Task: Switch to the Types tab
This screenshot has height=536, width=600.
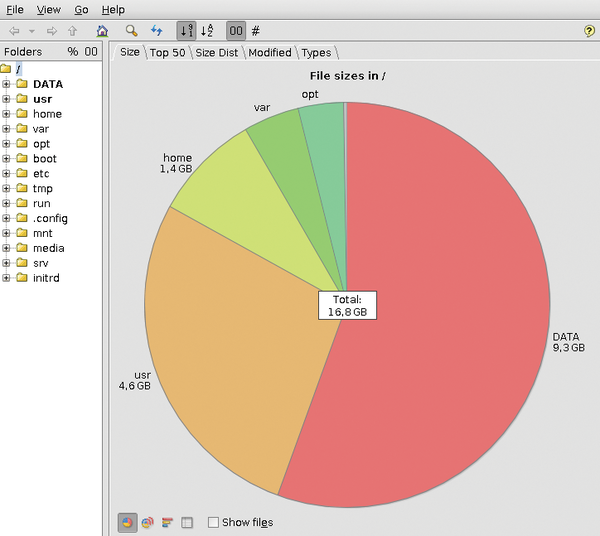Action: [x=316, y=52]
